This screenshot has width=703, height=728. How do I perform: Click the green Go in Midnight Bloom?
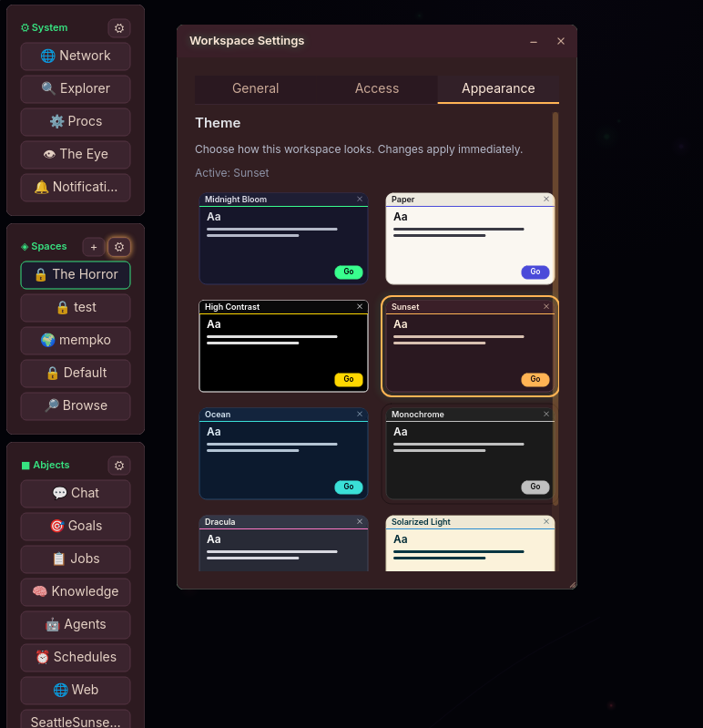click(349, 272)
